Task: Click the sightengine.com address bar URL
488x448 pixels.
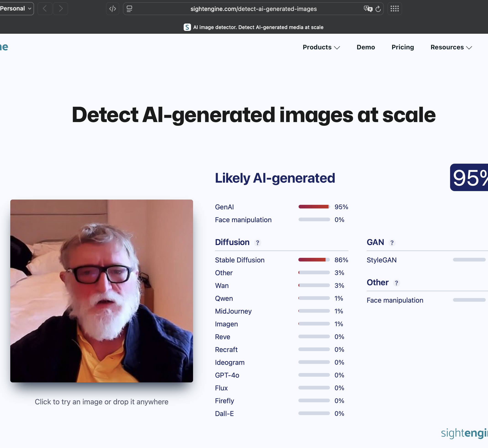Action: click(x=253, y=9)
